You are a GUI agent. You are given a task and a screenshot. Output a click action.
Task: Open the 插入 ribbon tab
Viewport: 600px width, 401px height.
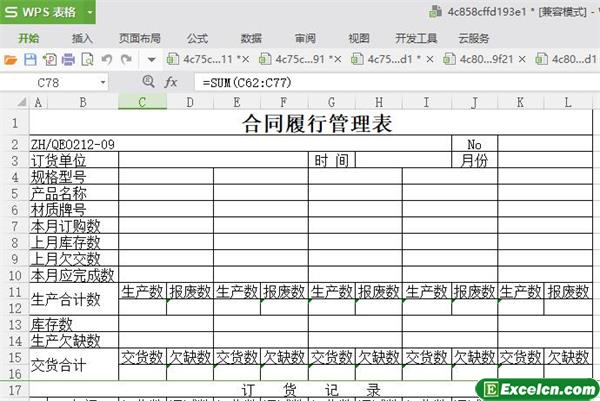[82, 38]
